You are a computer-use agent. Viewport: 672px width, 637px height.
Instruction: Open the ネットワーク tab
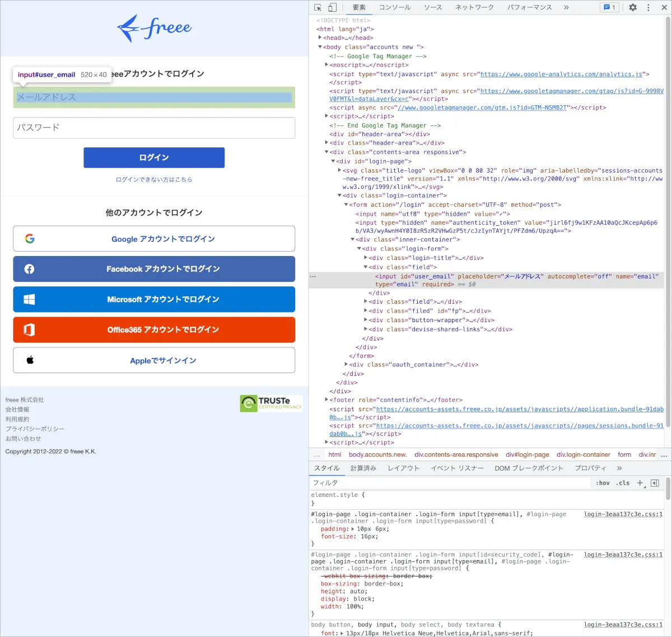point(474,7)
